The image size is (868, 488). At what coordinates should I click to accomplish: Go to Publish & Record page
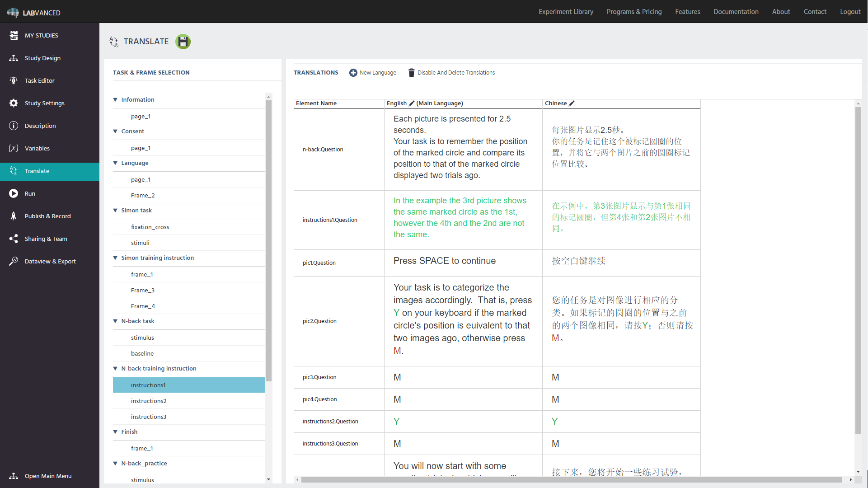[x=47, y=216]
